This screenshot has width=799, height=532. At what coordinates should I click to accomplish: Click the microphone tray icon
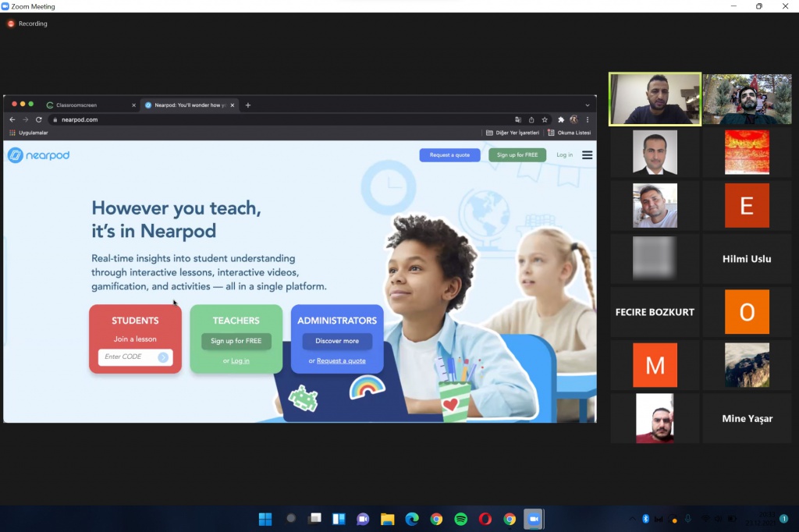688,519
